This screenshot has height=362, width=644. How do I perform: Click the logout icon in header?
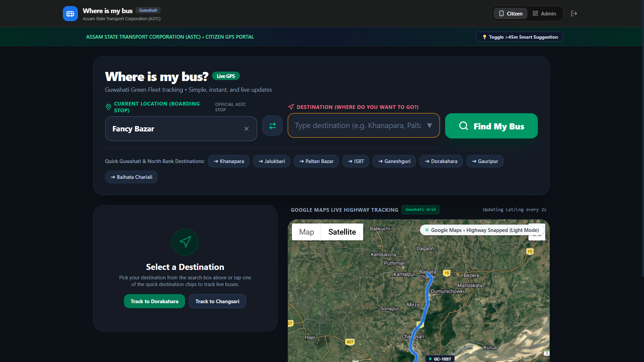click(x=574, y=13)
